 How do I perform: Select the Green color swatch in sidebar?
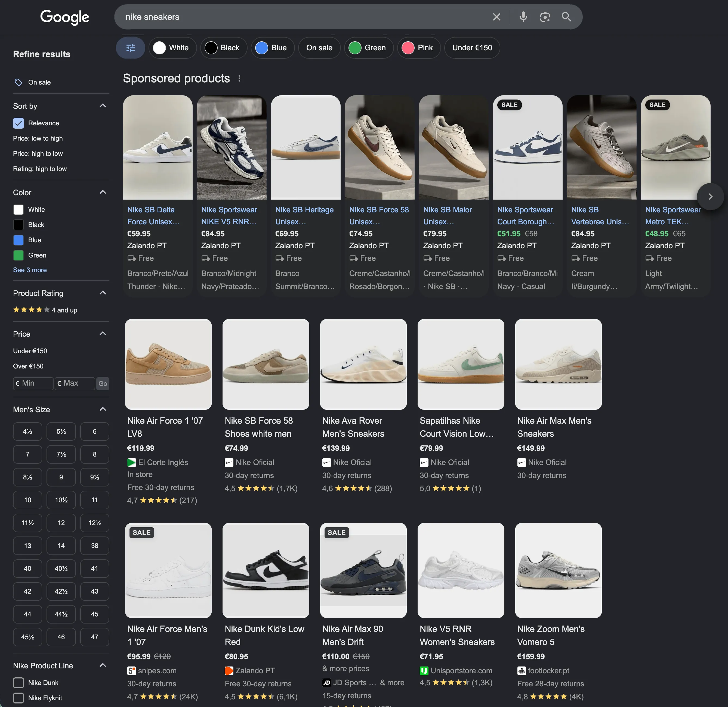tap(18, 255)
